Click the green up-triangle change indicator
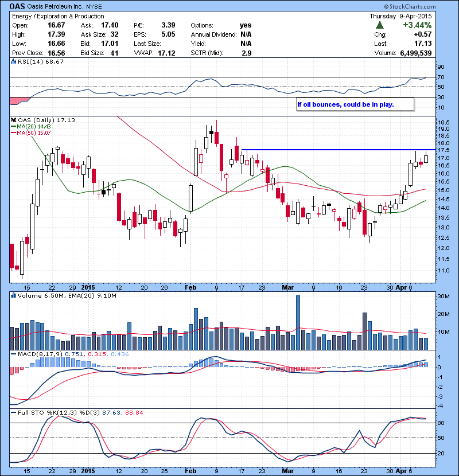This screenshot has width=459, height=476. point(380,25)
